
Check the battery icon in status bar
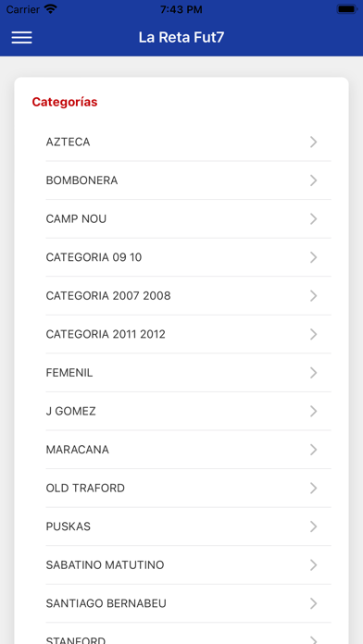[x=346, y=9]
